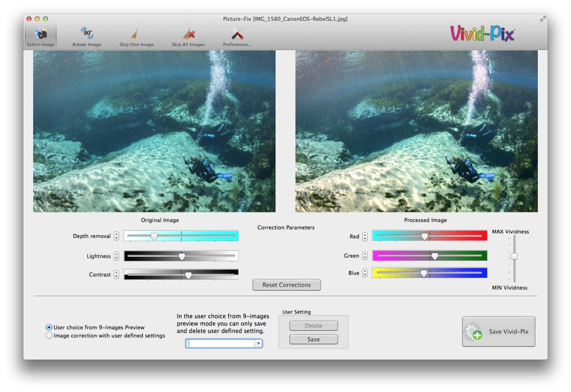
Task: Enable Image correction with user defined settings
Action: point(49,336)
